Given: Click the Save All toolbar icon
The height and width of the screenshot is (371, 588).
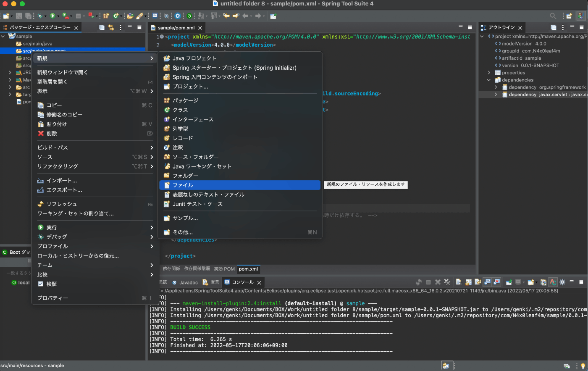Looking at the screenshot, I should pos(28,16).
